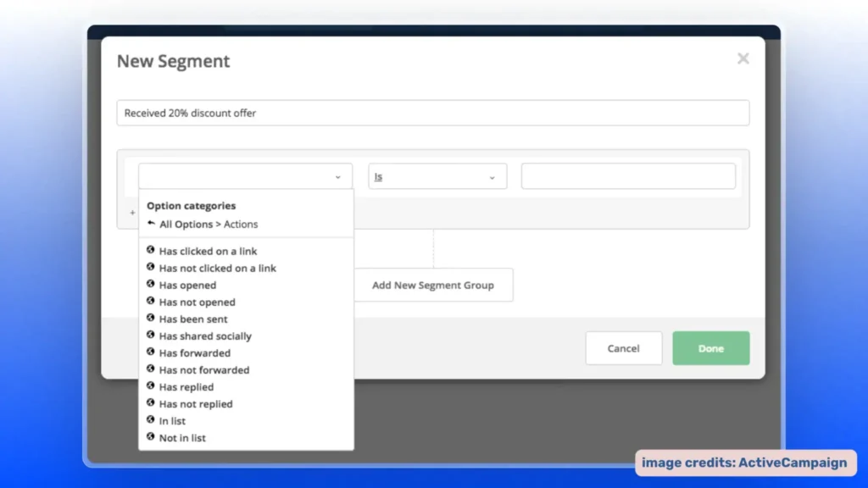Click the globe icon next to "Has been sent"
Viewport: 868px width, 488px height.
click(x=150, y=319)
